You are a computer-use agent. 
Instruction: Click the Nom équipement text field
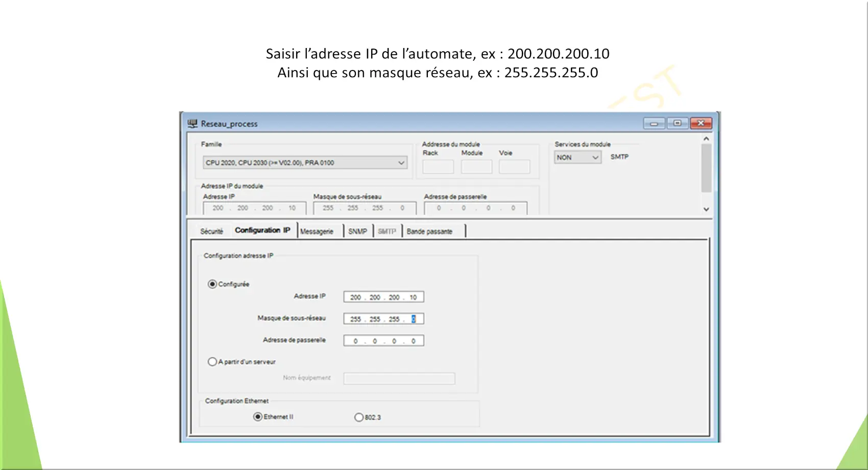(x=399, y=379)
